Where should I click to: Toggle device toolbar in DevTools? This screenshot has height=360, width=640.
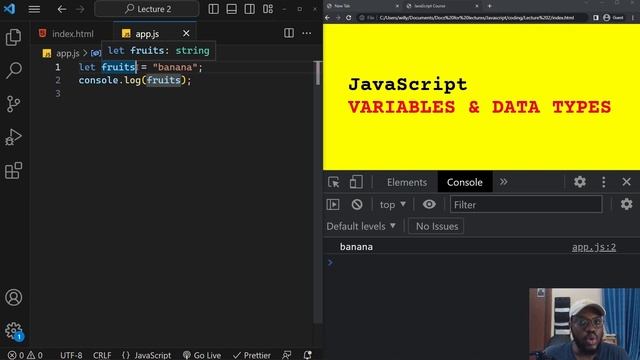pos(356,182)
